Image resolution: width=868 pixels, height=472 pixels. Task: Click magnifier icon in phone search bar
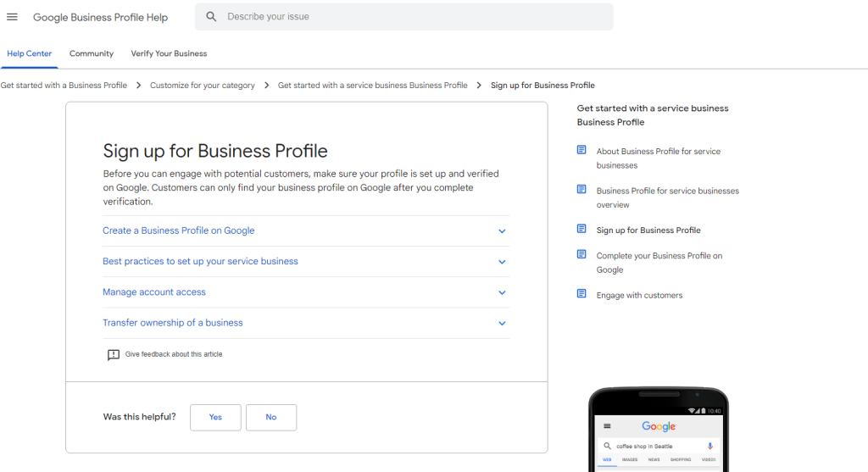[607, 446]
